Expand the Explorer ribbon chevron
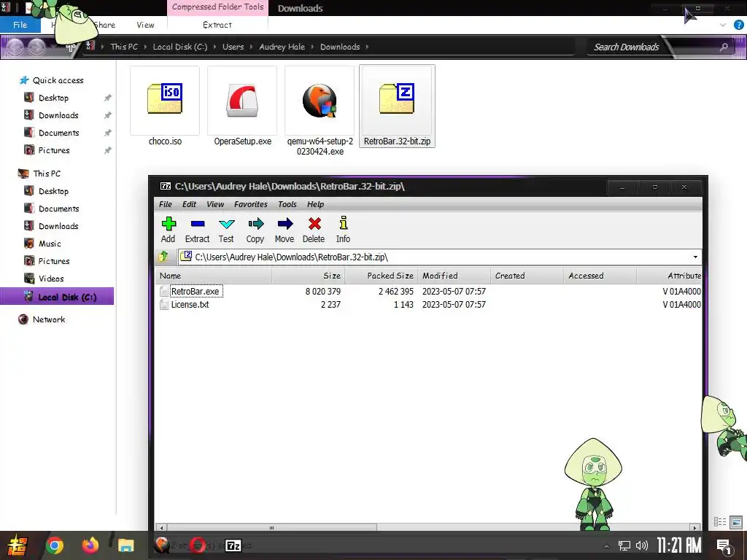The width and height of the screenshot is (747, 560). (723, 25)
